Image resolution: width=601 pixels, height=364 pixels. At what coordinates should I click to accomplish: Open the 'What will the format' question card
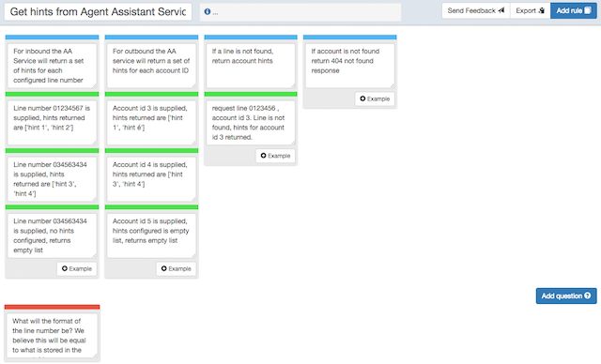[53, 336]
